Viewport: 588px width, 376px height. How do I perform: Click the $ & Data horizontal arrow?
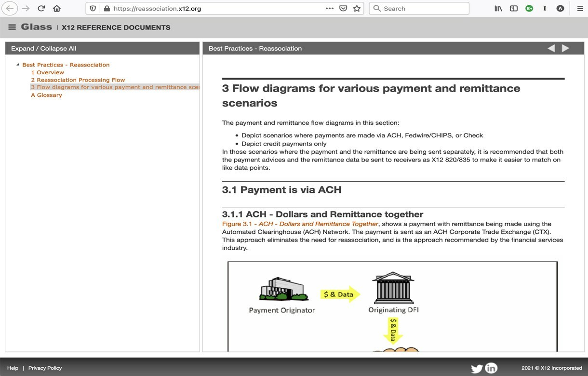(x=340, y=294)
